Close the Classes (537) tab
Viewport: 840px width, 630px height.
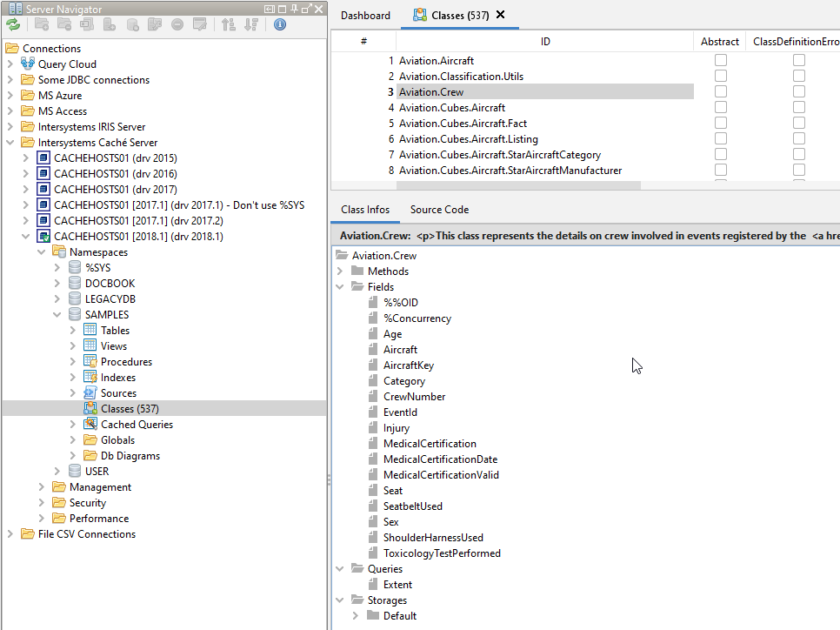500,16
